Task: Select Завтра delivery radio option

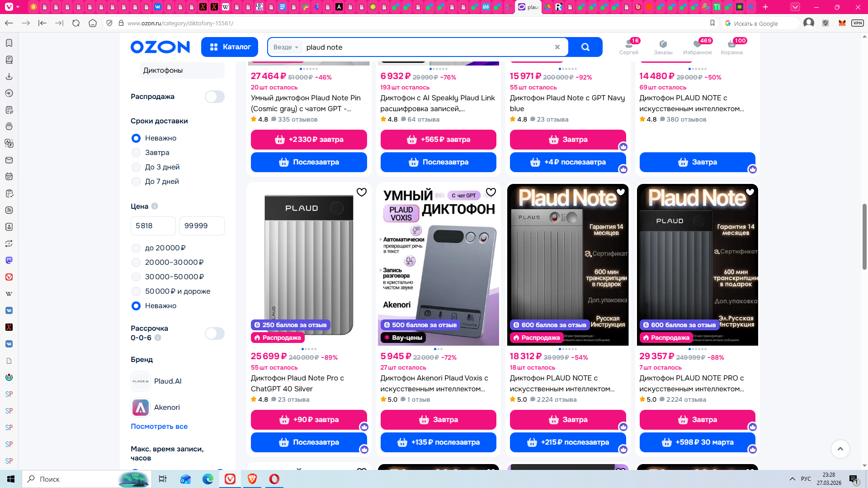Action: tap(136, 153)
